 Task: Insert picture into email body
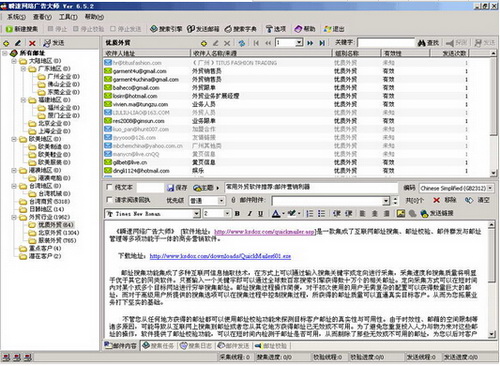click(x=401, y=213)
